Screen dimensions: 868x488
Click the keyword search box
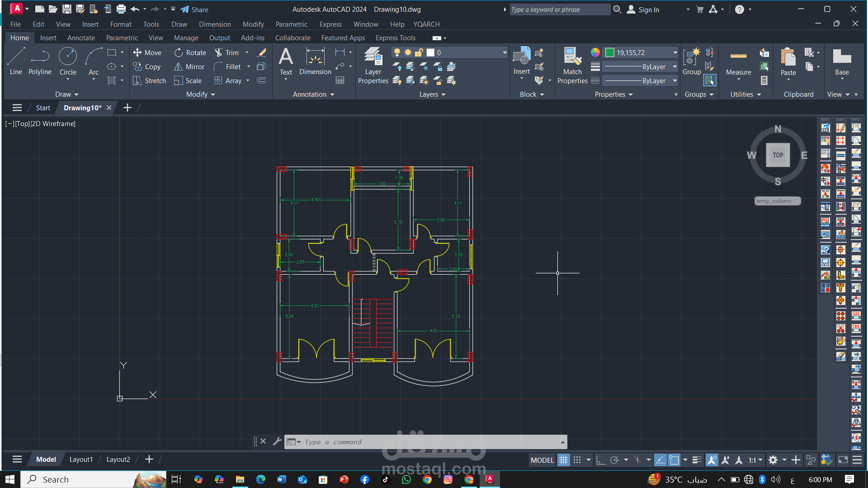click(x=560, y=9)
